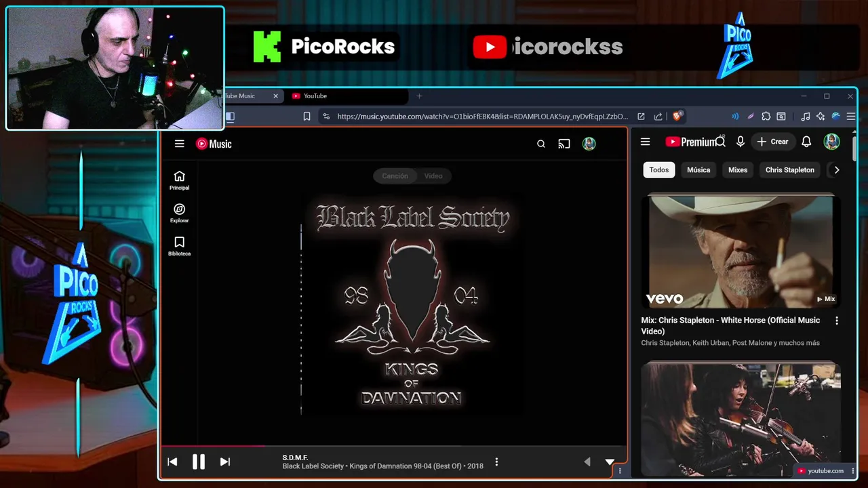The width and height of the screenshot is (868, 488).
Task: Open Kings of Damnation 98-04 album link
Action: 406,466
